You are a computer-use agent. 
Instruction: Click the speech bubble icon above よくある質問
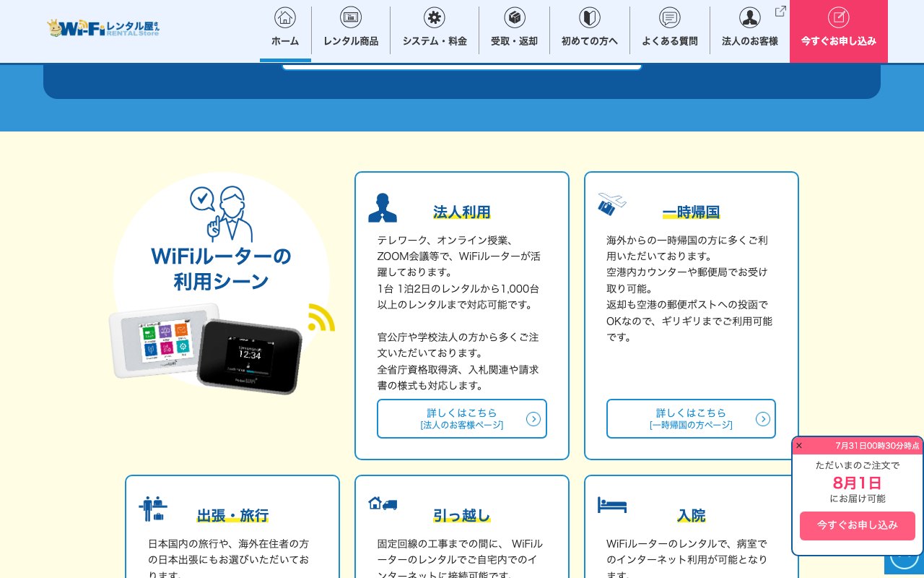click(670, 17)
